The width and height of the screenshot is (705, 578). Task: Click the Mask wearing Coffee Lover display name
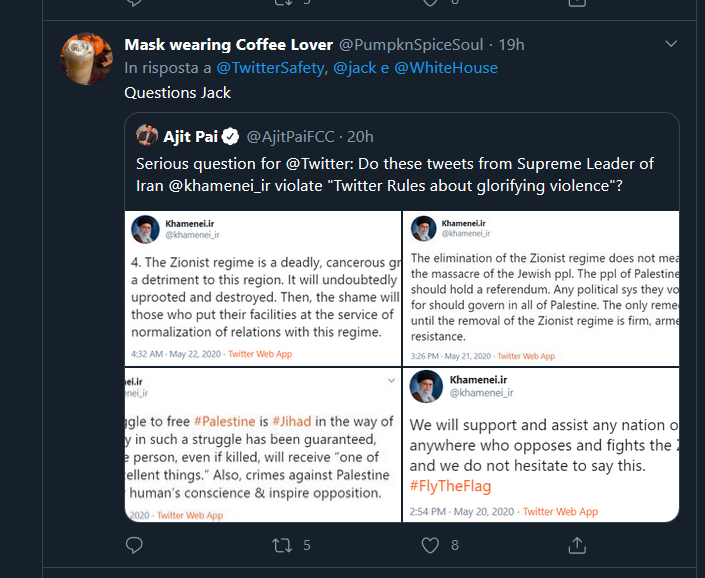[229, 44]
